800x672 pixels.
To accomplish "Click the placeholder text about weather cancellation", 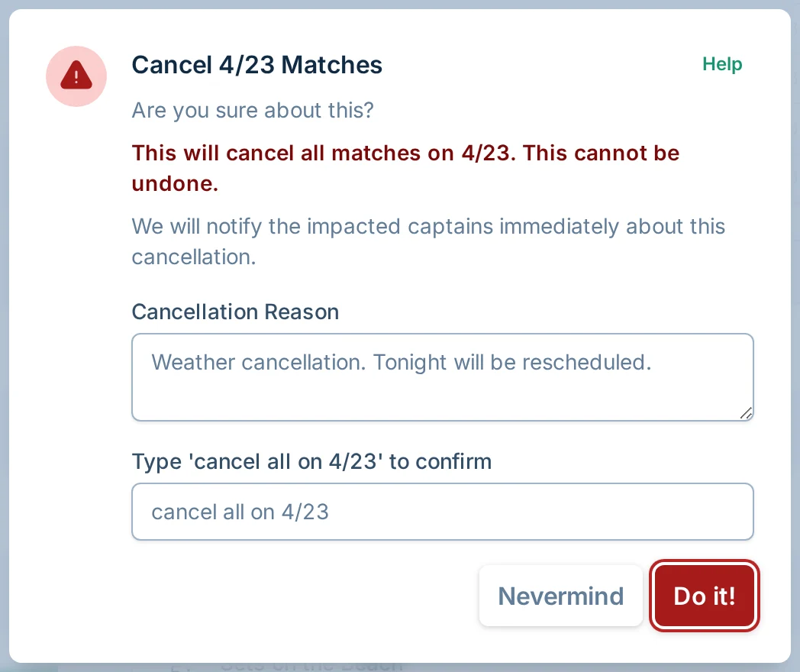I will click(x=402, y=363).
